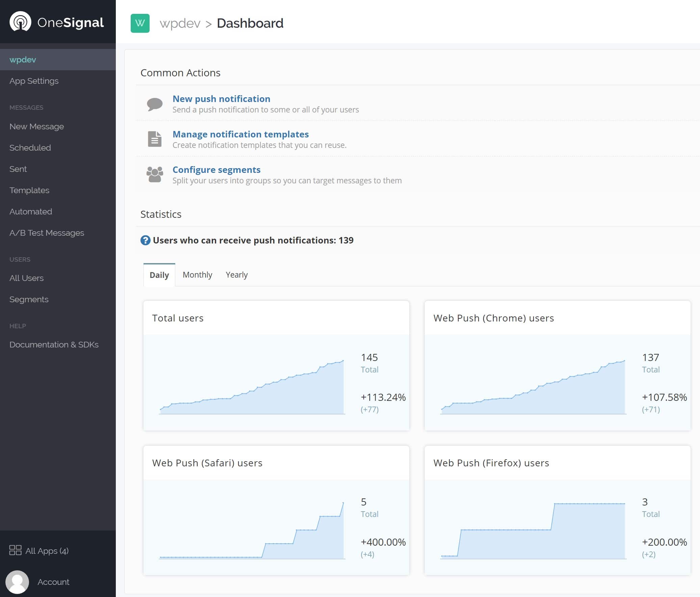This screenshot has width=700, height=597.
Task: Expand the Yearly statistics view
Action: (236, 274)
